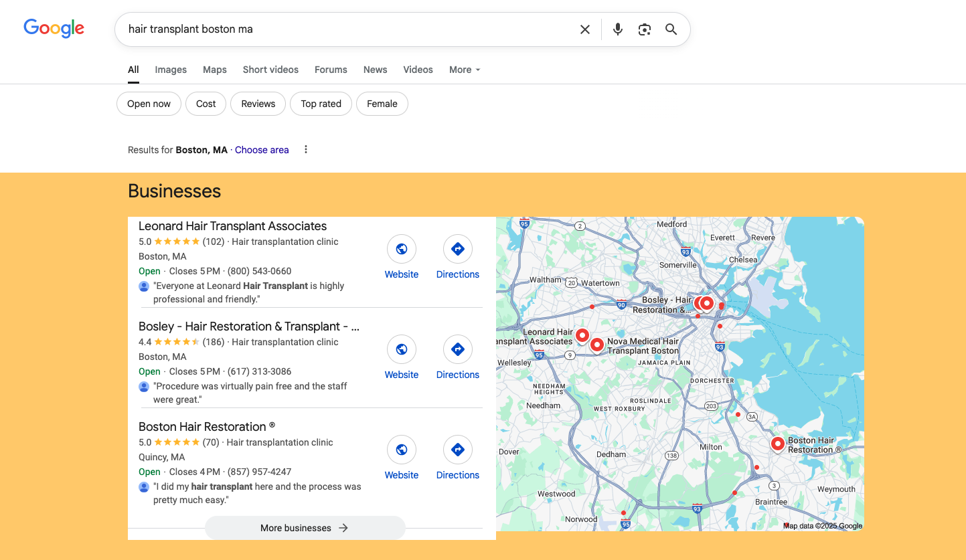Click reviewer avatar on Bosley review
The width and height of the screenshot is (966, 560).
tap(144, 387)
